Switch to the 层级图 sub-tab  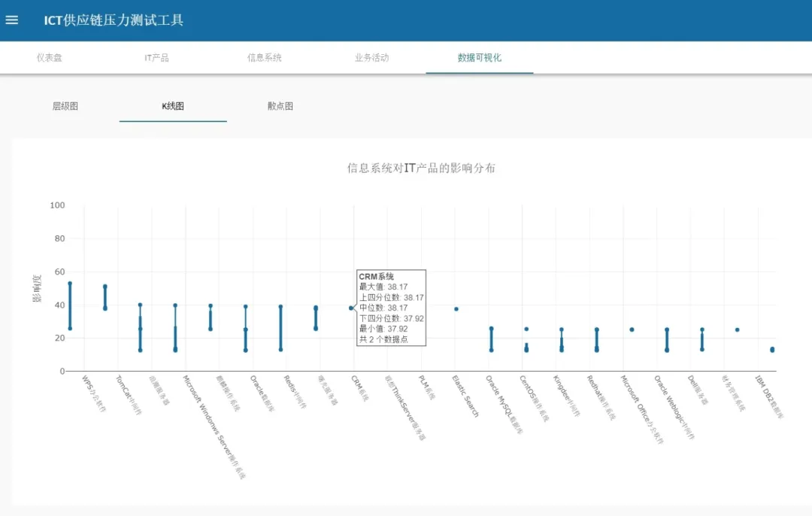pos(65,106)
